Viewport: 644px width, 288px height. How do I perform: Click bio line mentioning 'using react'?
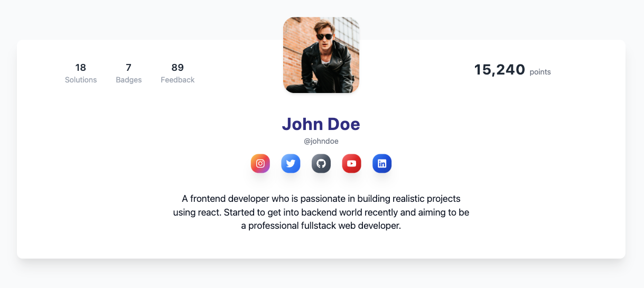coord(321,212)
